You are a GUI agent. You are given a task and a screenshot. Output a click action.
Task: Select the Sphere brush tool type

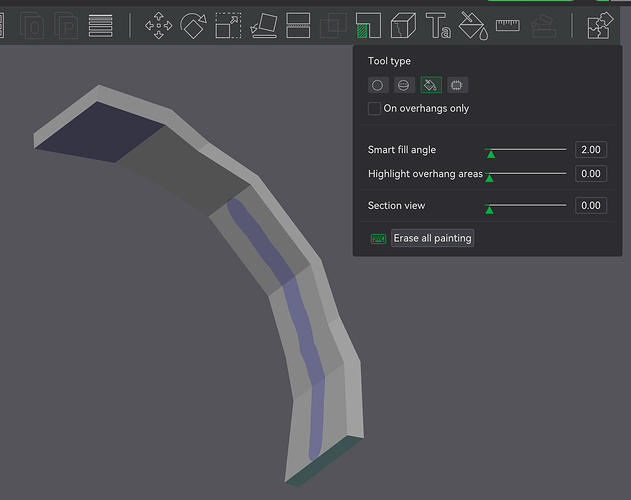pyautogui.click(x=404, y=85)
